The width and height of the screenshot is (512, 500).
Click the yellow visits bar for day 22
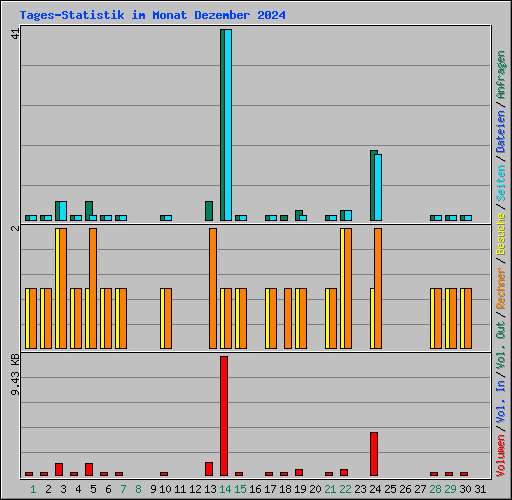342,289
